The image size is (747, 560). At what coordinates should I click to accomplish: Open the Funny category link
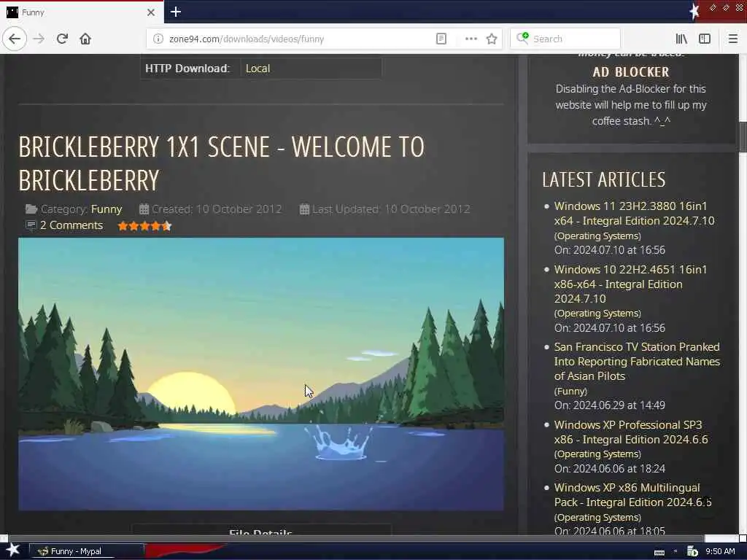click(107, 209)
